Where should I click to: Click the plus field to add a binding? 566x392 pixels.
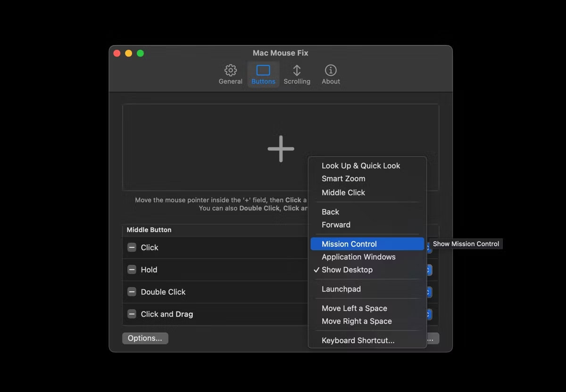[x=280, y=148]
